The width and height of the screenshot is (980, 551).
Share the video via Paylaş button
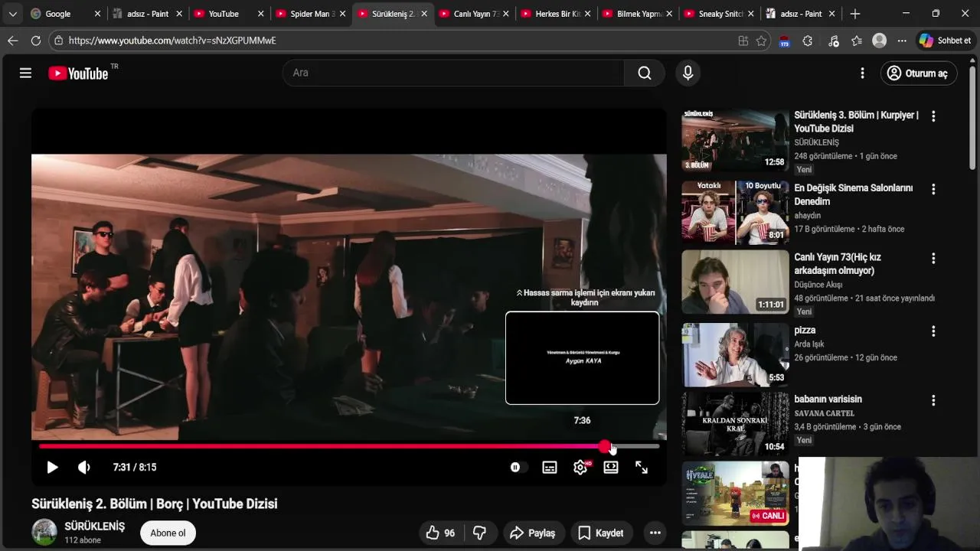tap(533, 533)
